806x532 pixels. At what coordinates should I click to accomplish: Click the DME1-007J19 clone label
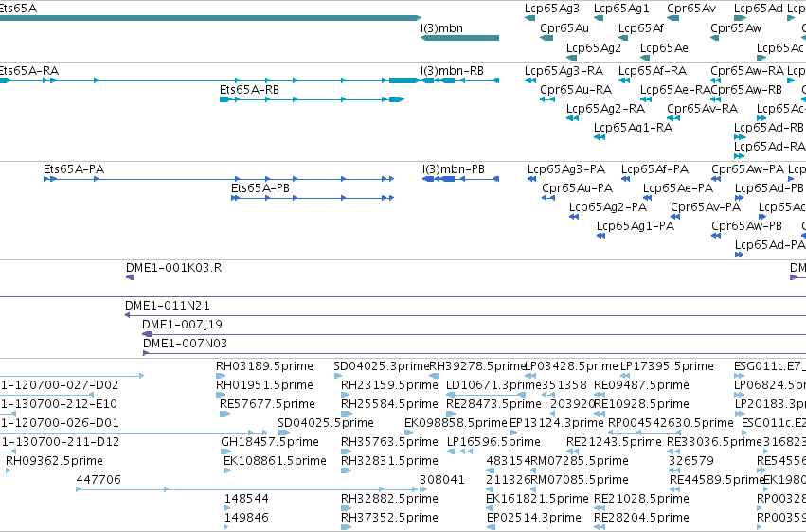182,325
